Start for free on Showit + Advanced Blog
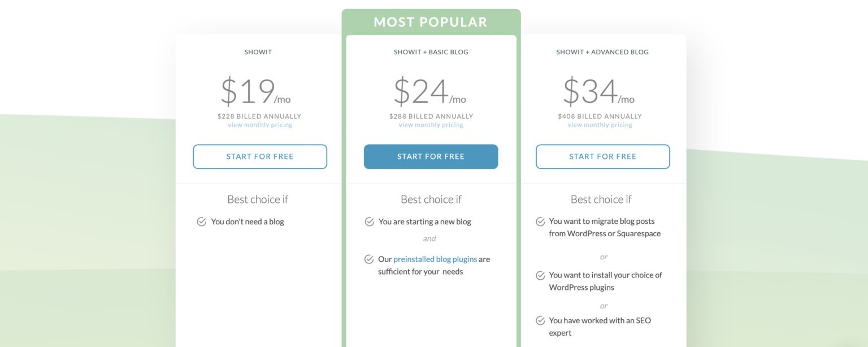Image resolution: width=868 pixels, height=347 pixels. pyautogui.click(x=602, y=157)
